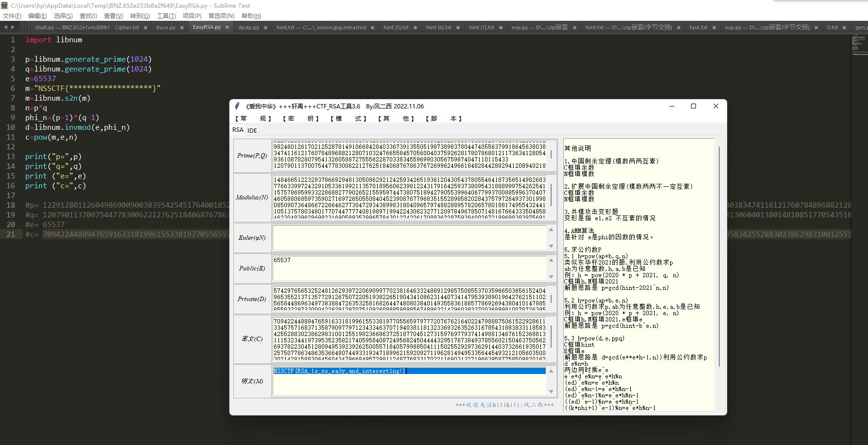This screenshot has width=868, height=445.
Task: Click inside the 密文(C) ciphertext field
Action: point(410,338)
